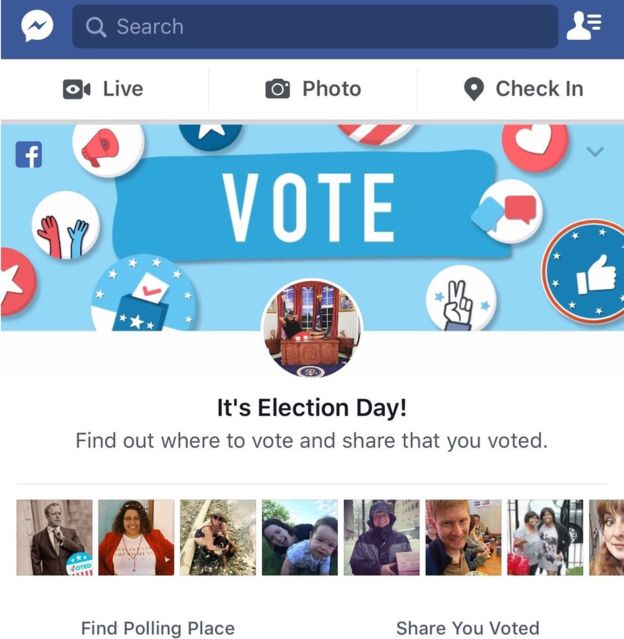The width and height of the screenshot is (624, 639).
Task: Tap the Facebook logo on the Vote banner
Action: 29,154
